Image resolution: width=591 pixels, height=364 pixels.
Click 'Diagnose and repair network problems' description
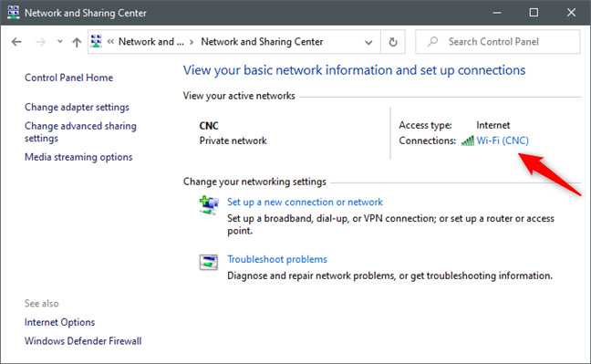tap(389, 276)
